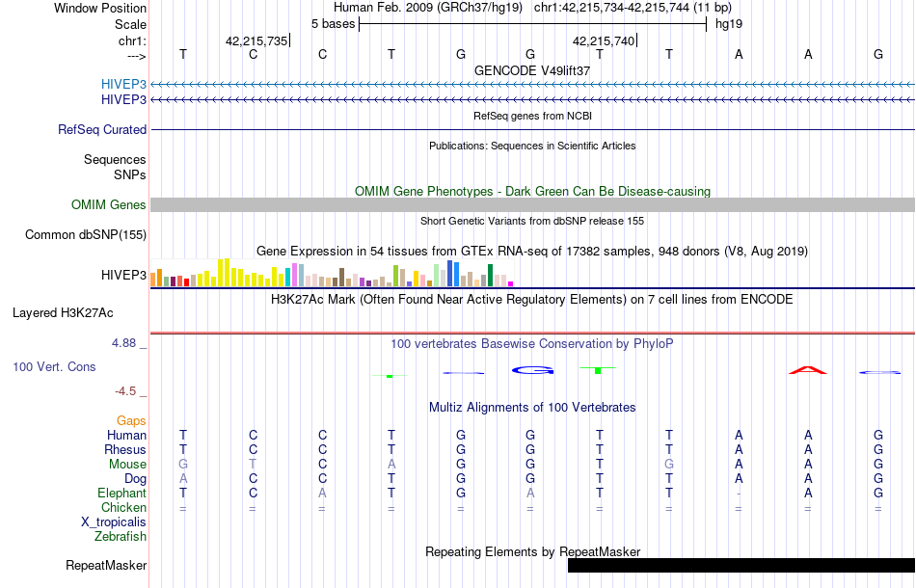This screenshot has width=916, height=588.
Task: Select the Dog species row label
Action: point(135,479)
